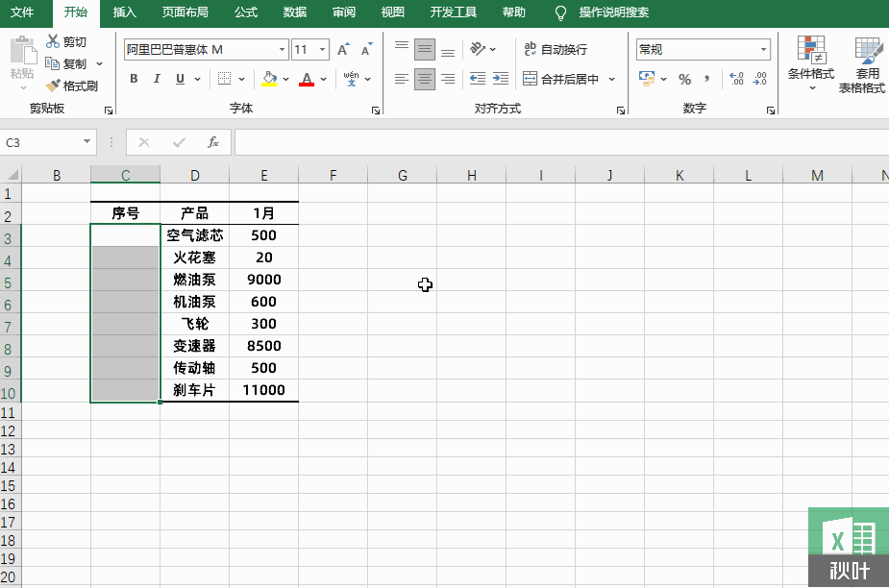889x588 pixels.
Task: Select column C header
Action: (125, 175)
